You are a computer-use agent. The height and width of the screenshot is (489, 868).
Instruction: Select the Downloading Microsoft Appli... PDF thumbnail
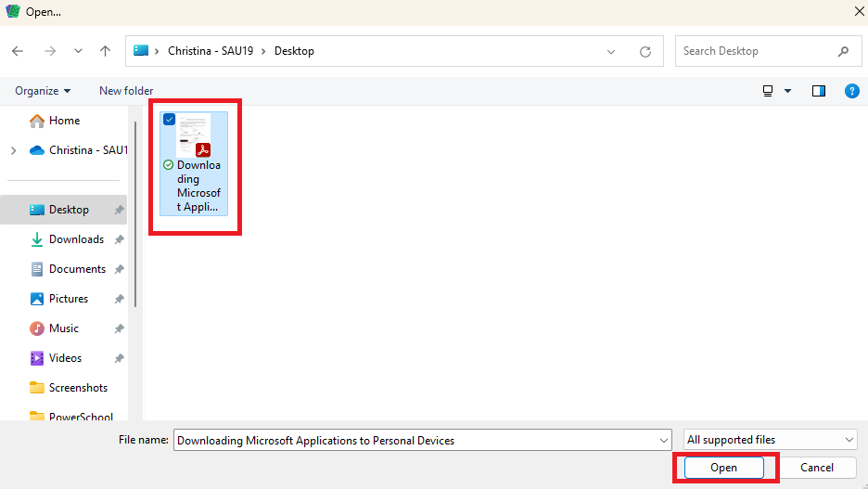click(x=194, y=135)
